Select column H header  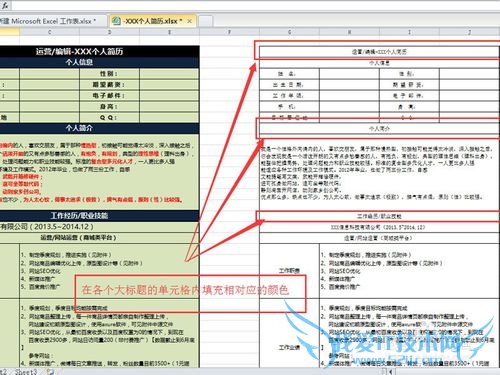click(349, 32)
